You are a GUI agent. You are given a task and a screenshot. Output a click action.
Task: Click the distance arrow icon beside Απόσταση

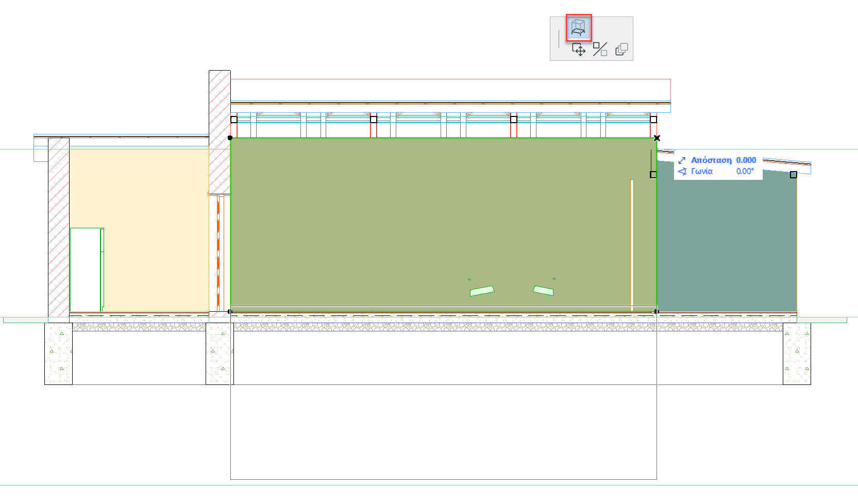[x=682, y=160]
